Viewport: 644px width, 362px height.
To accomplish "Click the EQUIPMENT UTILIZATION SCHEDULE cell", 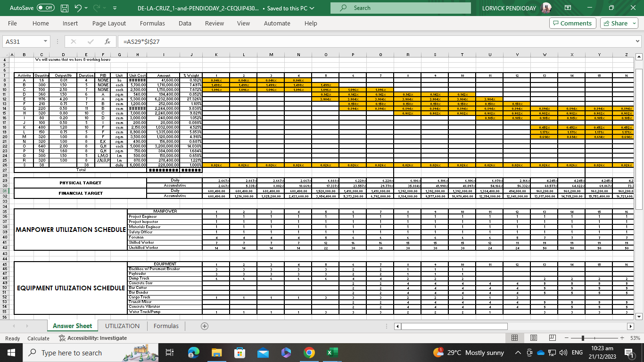I will click(x=71, y=288).
